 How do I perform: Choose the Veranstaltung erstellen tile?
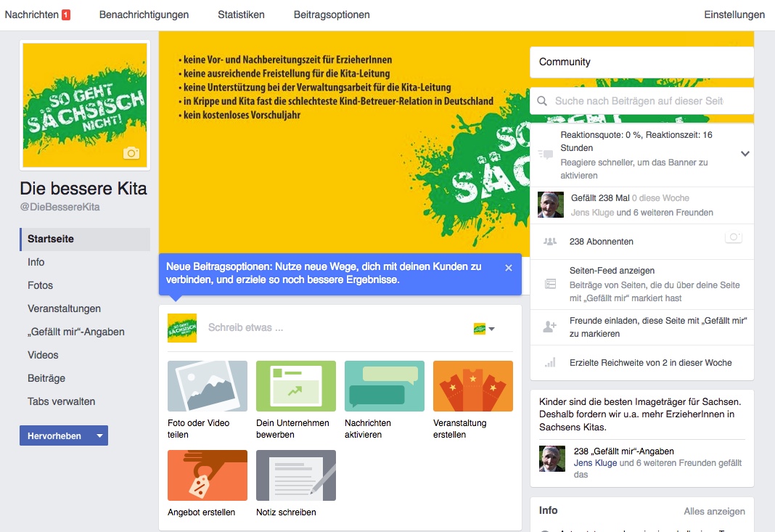[x=472, y=386]
